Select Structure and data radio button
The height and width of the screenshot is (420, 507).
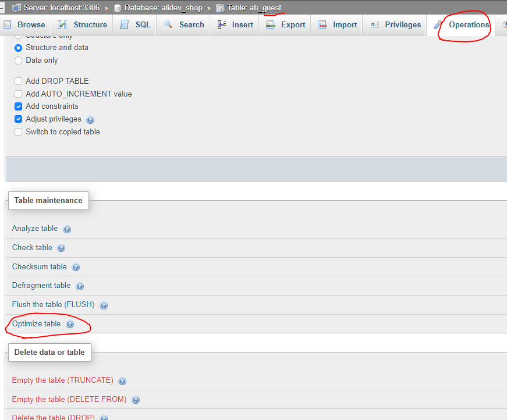pyautogui.click(x=19, y=48)
